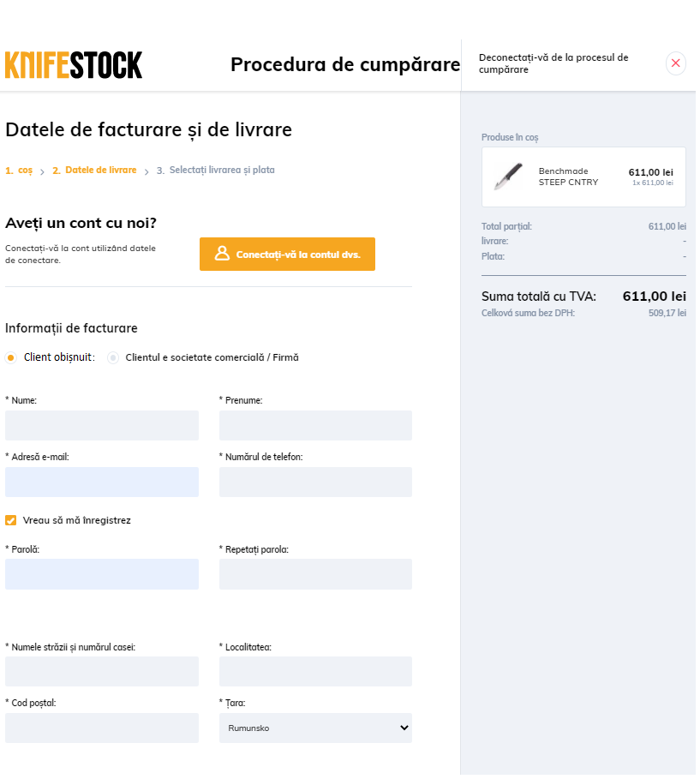Open the Benchmade STEEP CNTRY product link
This screenshot has height=779, width=700.
pyautogui.click(x=568, y=177)
